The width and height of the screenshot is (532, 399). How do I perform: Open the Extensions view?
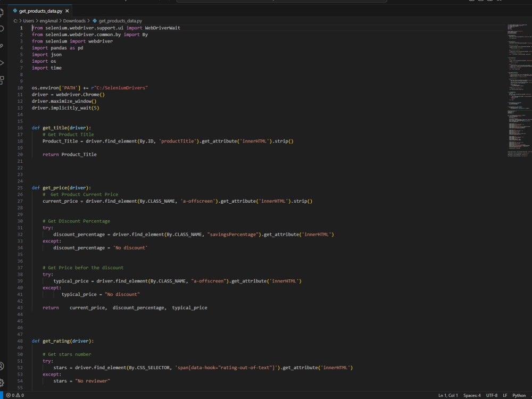click(x=2, y=80)
